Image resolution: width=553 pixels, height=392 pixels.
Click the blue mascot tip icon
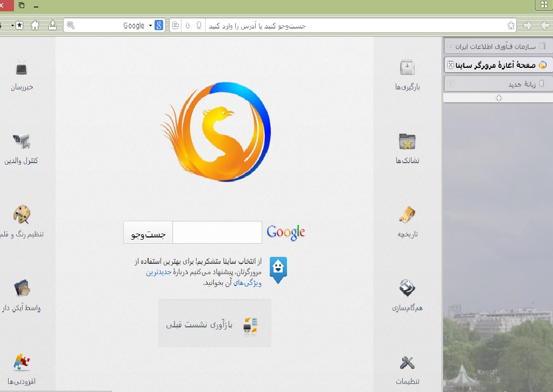pyautogui.click(x=278, y=270)
